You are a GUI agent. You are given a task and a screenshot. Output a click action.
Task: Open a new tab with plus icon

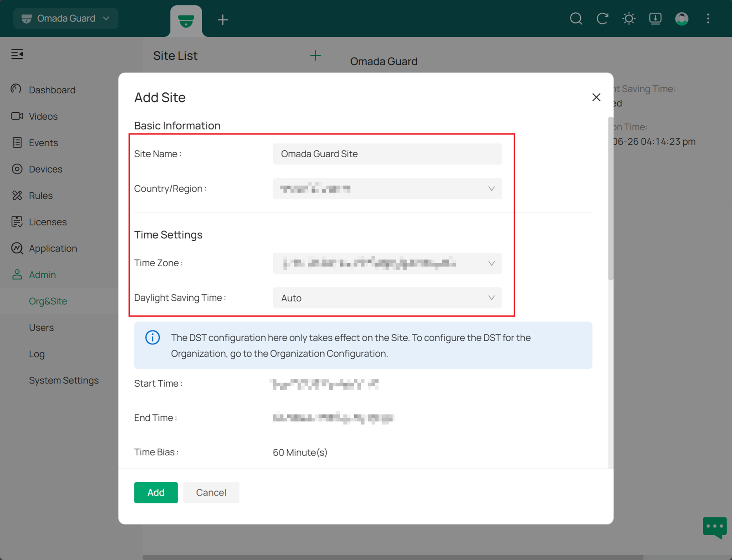point(223,20)
